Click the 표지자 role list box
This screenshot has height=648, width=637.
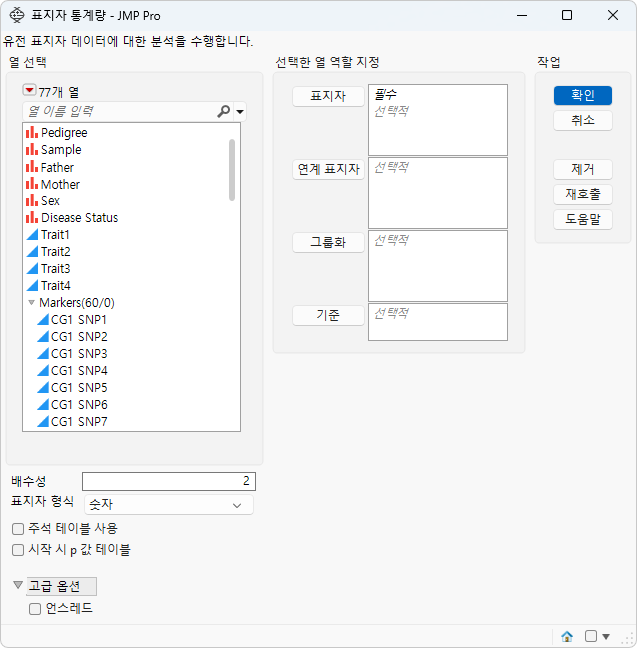click(x=438, y=120)
